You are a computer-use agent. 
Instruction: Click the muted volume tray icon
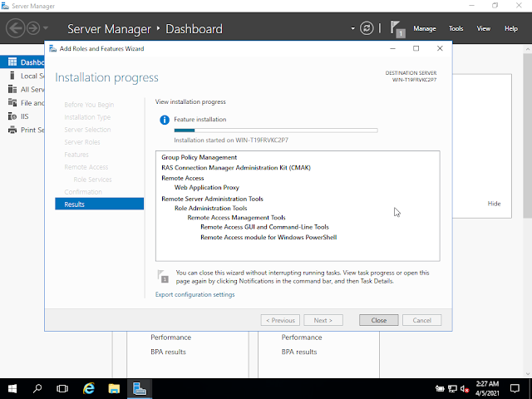click(x=465, y=389)
